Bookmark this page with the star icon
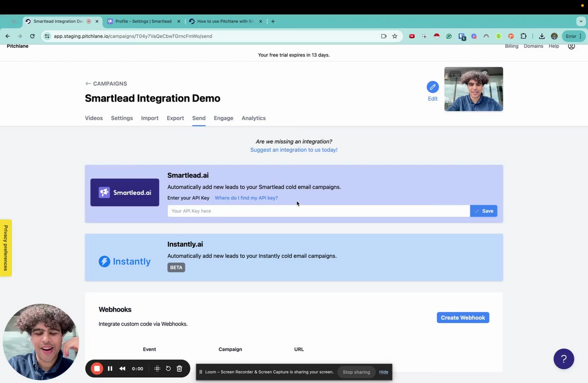 coord(395,36)
